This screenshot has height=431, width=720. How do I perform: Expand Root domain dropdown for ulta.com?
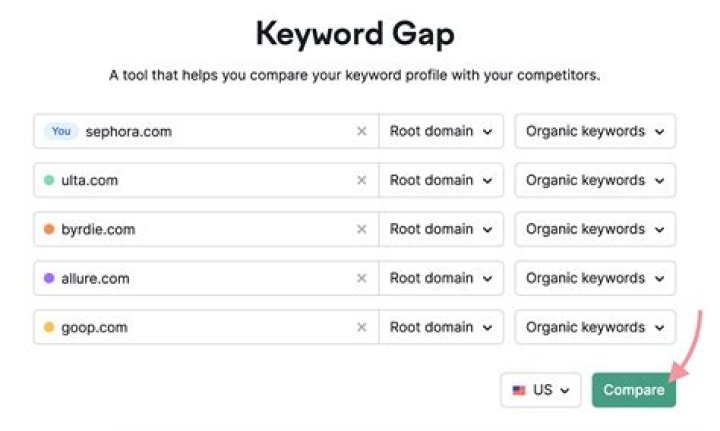click(440, 180)
